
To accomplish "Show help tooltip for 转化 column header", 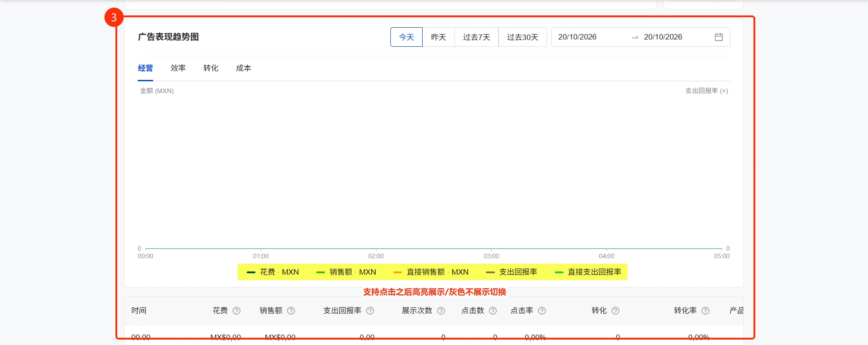I will tap(615, 311).
